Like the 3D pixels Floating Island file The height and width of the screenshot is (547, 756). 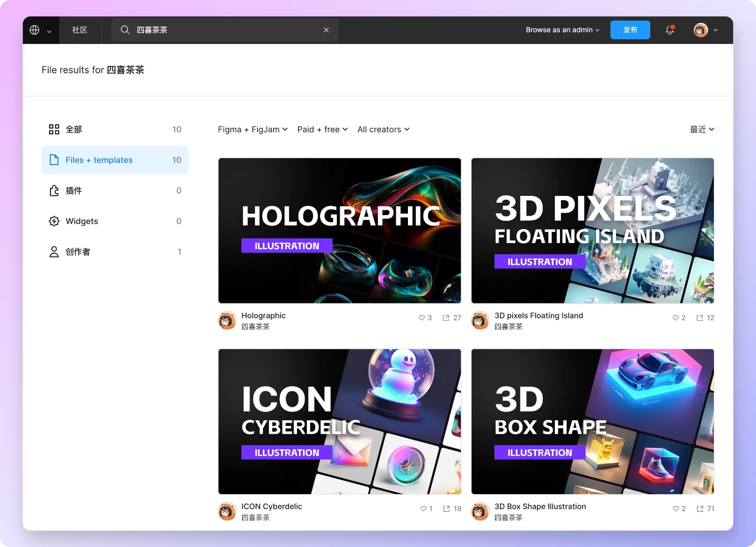click(675, 318)
